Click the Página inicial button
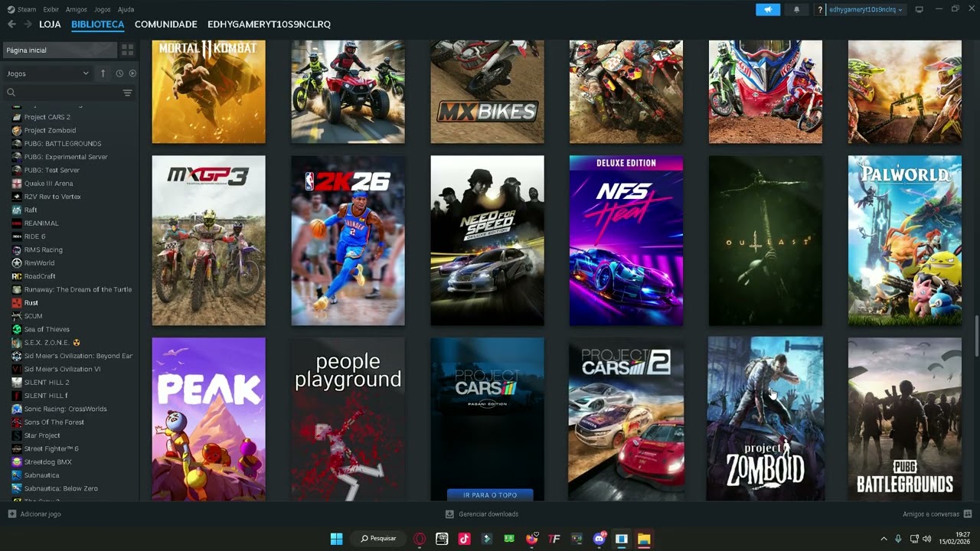 60,50
